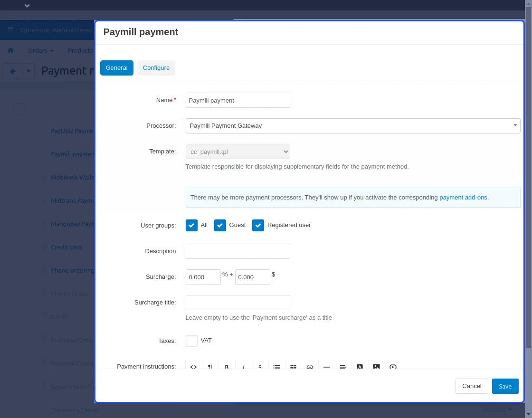Insert an image in the editor
The width and height of the screenshot is (532, 418).
coord(376,366)
